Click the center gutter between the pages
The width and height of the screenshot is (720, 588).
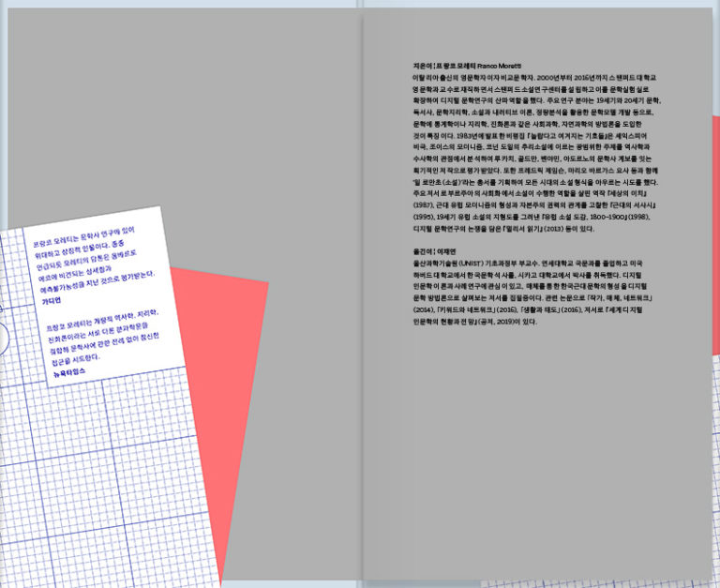tap(361, 281)
